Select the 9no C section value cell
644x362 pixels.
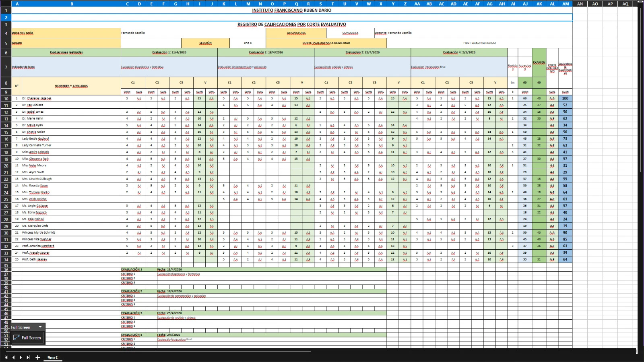tap(248, 43)
